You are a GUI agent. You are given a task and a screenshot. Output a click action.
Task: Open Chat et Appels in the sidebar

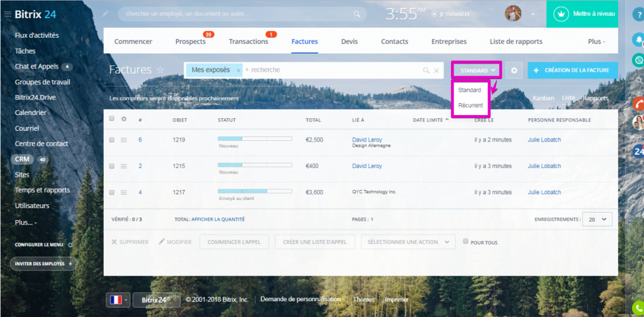coord(36,67)
